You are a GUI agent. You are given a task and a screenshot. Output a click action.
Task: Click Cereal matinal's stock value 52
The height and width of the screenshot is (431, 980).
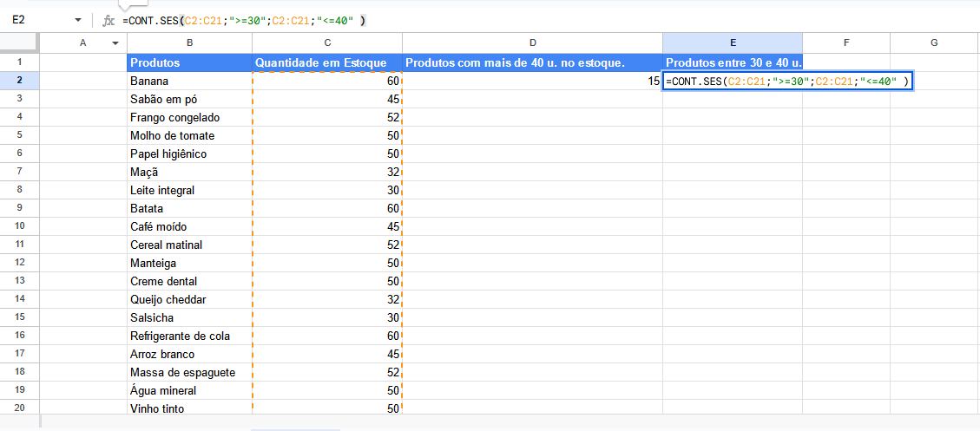click(x=327, y=245)
